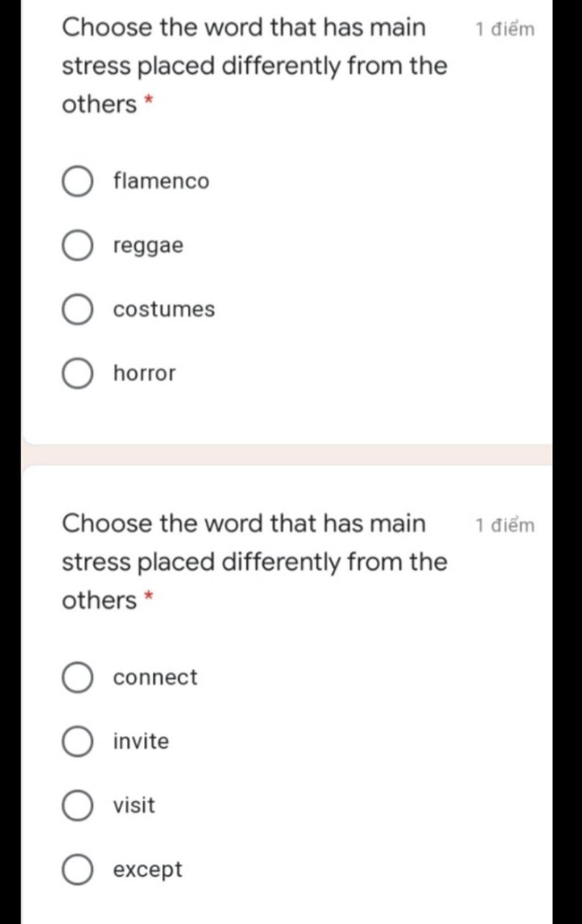The height and width of the screenshot is (924, 582).
Task: Click the second question's stress prompt text
Action: (x=255, y=562)
